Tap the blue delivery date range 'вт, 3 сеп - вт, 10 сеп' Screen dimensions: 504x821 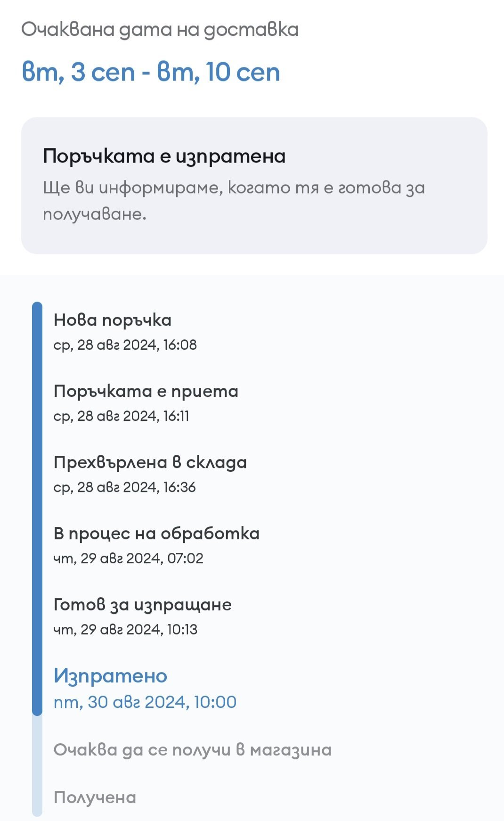click(151, 72)
